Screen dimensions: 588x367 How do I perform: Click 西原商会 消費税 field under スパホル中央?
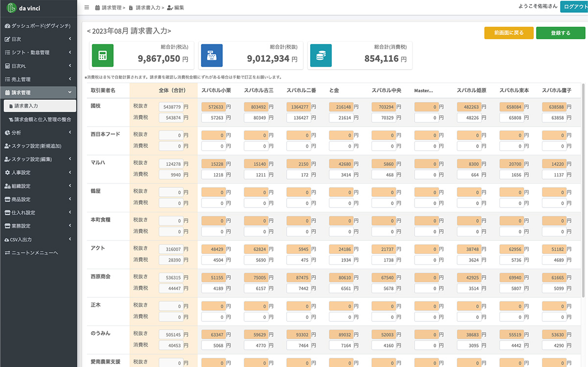pos(384,288)
